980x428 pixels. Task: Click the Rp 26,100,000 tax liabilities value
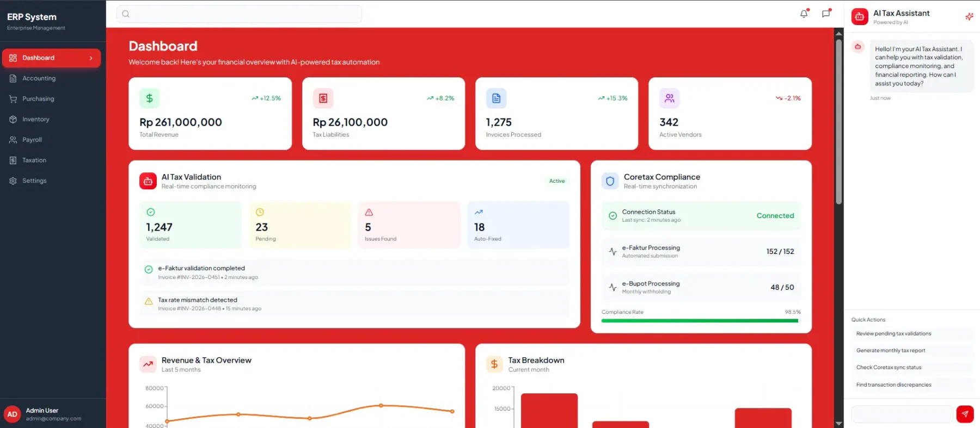click(350, 122)
